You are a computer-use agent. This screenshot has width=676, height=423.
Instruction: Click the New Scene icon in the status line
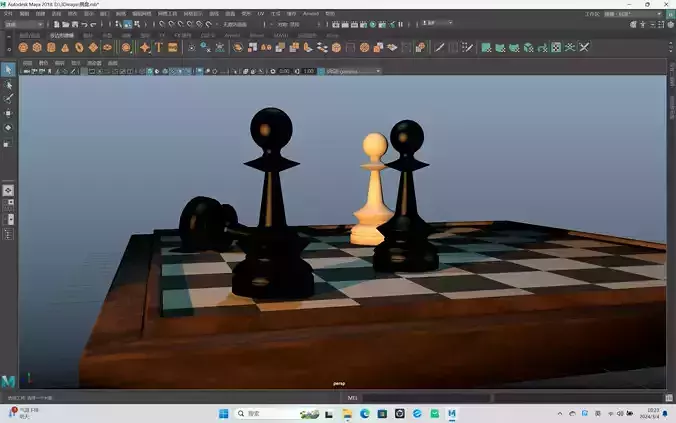pos(56,25)
